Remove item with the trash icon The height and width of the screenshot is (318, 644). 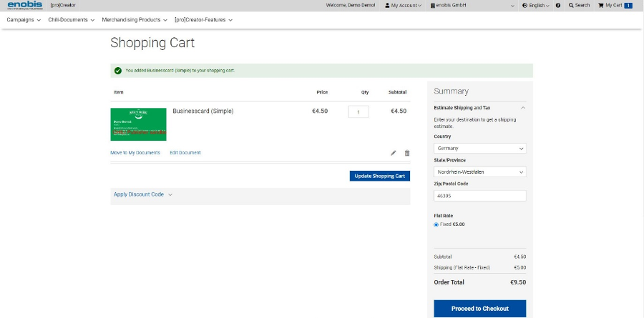[x=407, y=153]
